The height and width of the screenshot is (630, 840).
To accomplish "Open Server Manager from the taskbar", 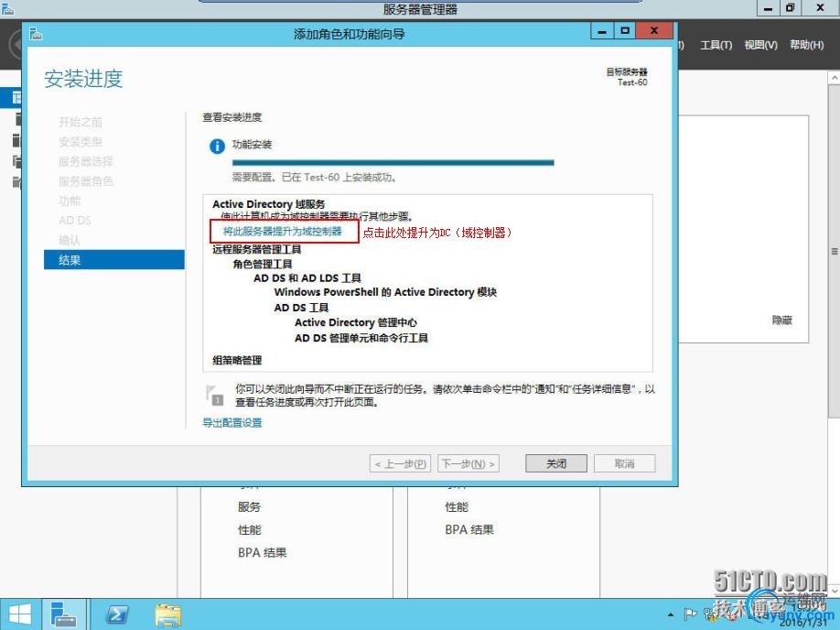I will click(x=64, y=614).
